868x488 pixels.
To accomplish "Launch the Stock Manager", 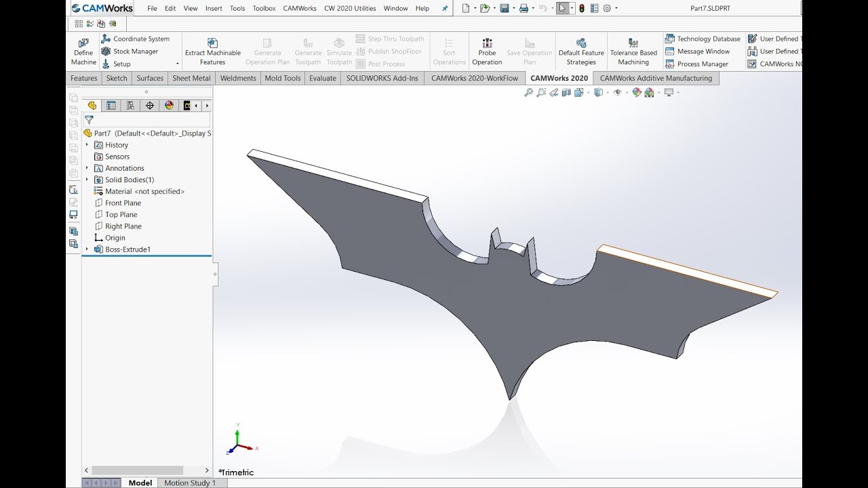I will [x=130, y=51].
